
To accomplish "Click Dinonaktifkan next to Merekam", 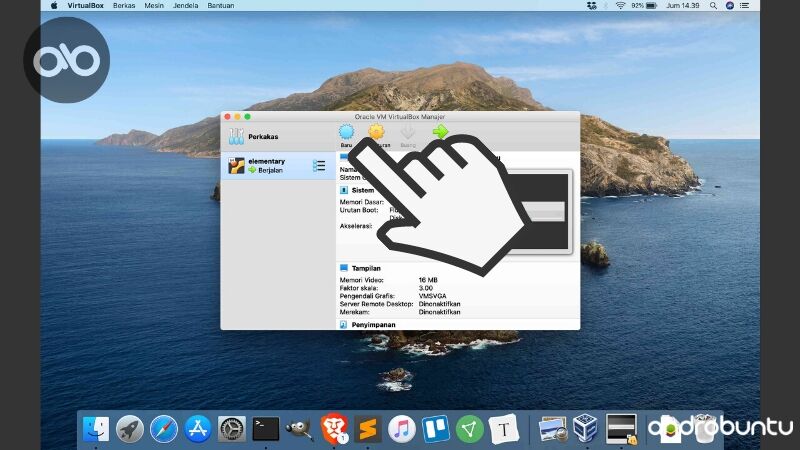I will coord(439,312).
